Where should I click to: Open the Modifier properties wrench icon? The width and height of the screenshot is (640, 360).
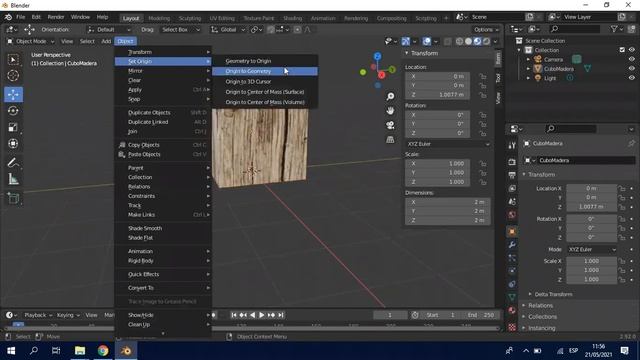(x=512, y=244)
